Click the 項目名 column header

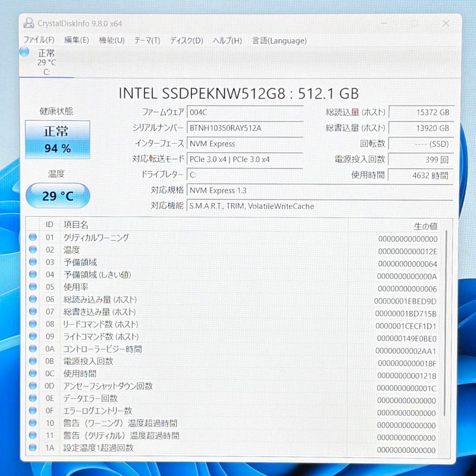(76, 225)
